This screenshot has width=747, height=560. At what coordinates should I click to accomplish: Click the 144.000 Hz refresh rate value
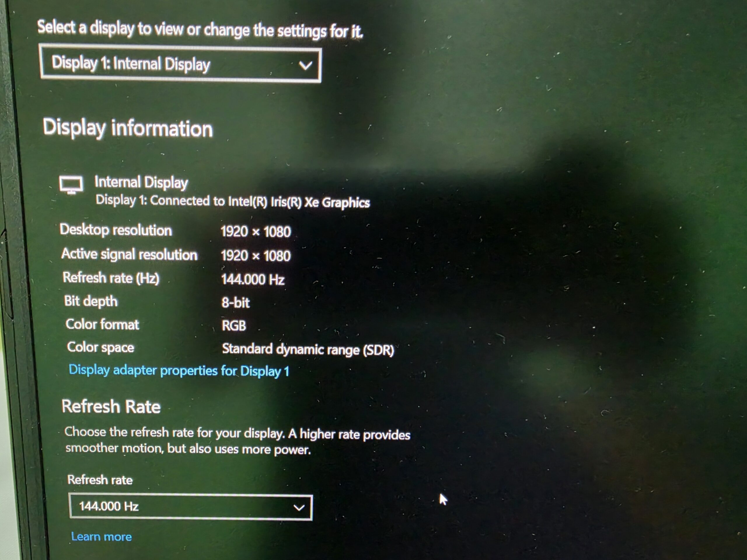point(253,279)
